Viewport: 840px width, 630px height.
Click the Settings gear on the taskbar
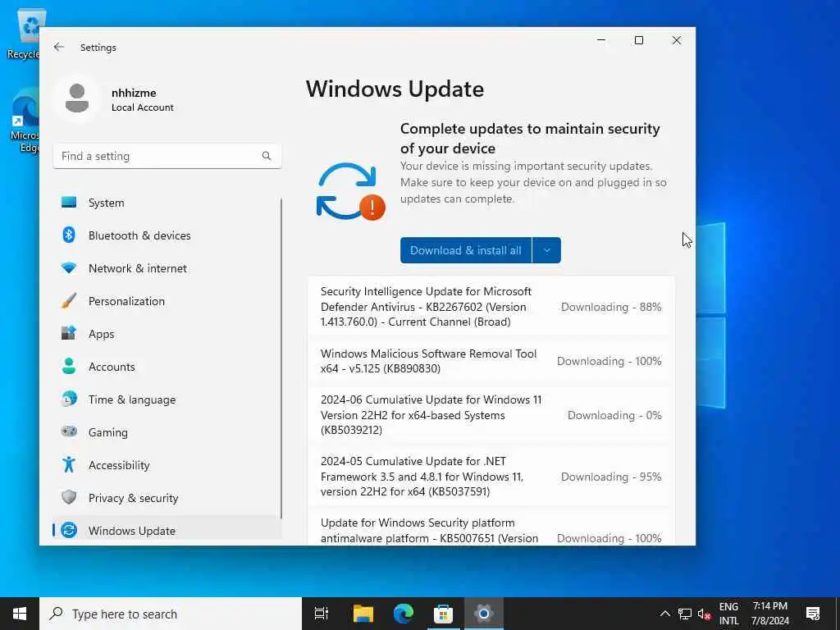click(484, 614)
